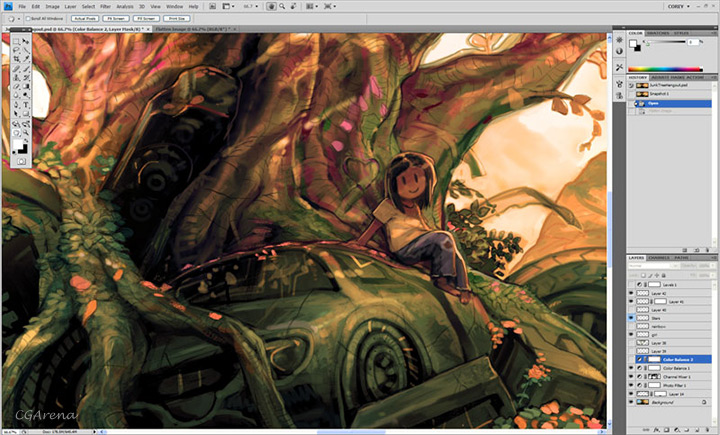Open the View Extras dropdown
The height and width of the screenshot is (435, 720).
click(228, 6)
